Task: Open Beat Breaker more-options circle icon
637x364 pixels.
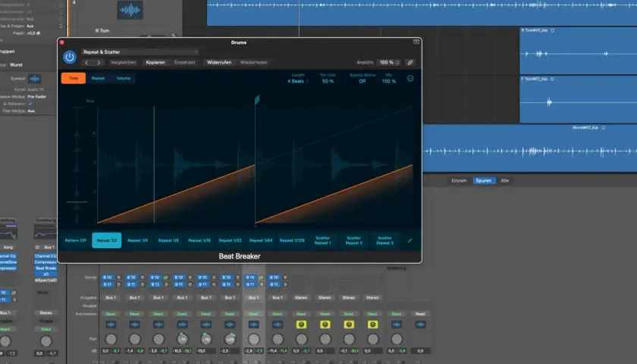Action: coord(410,78)
